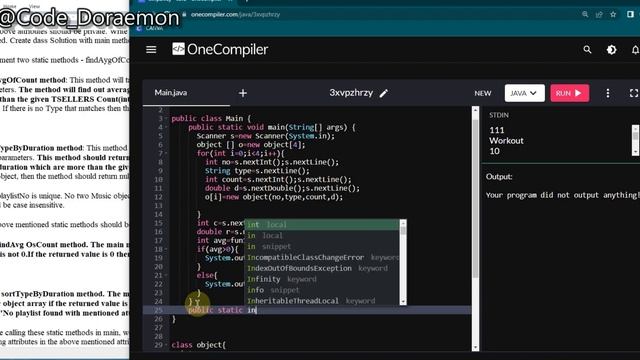Collapse code fold arrow at line 3
This screenshot has height=360, width=640.
pos(166,119)
